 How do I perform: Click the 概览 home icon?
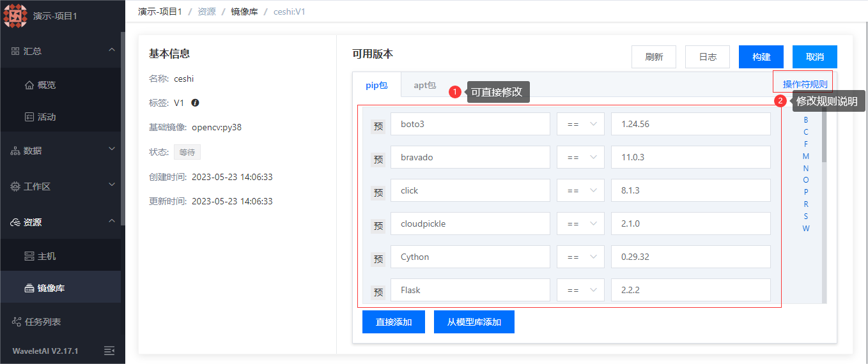tap(29, 85)
